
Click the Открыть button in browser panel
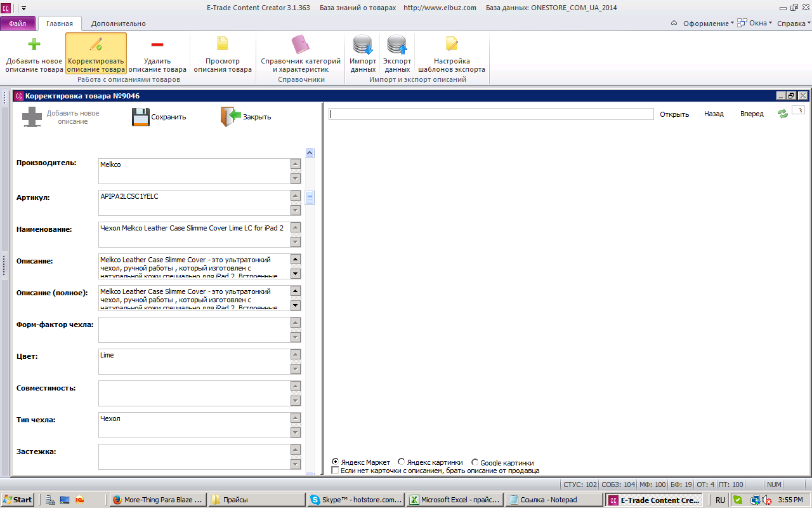pyautogui.click(x=674, y=114)
